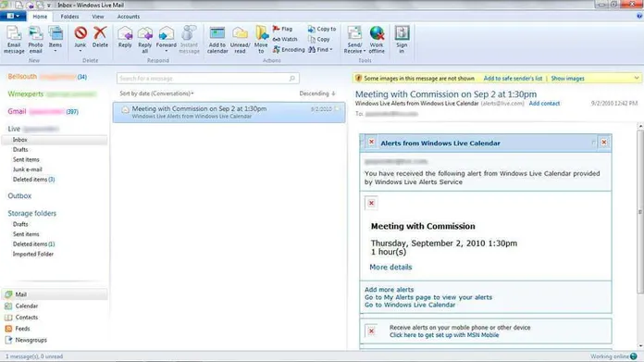This screenshot has width=644, height=362.
Task: Click the Send/Receive icon
Action: point(354,33)
